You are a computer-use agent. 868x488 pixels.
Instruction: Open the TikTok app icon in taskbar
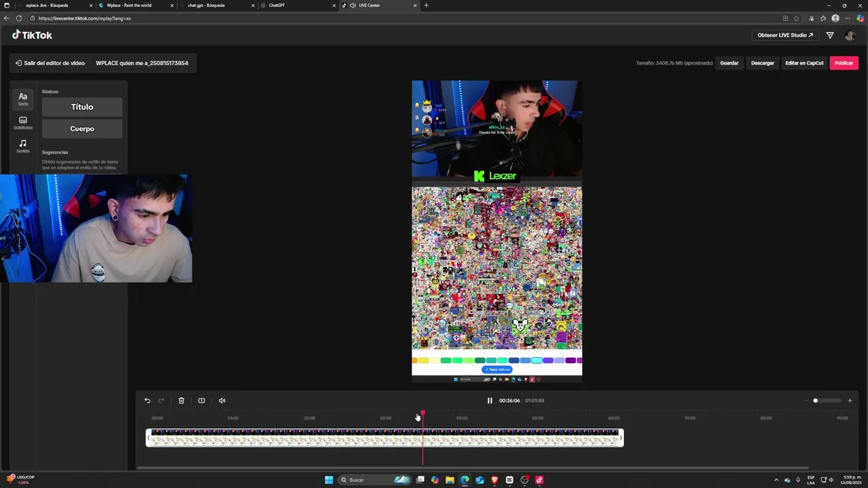539,480
